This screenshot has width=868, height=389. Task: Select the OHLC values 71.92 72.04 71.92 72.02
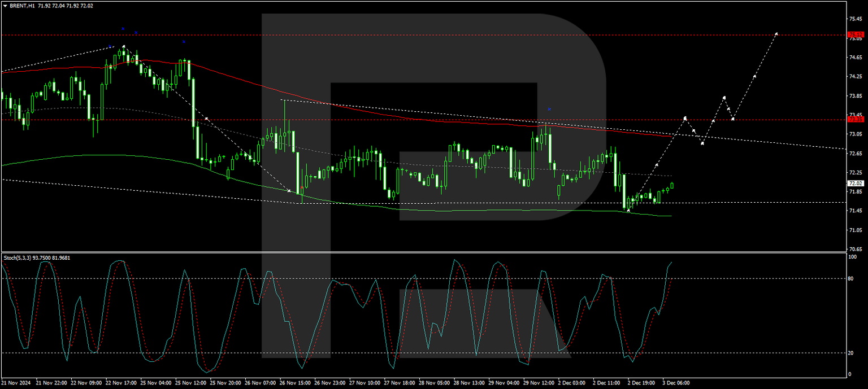66,5
